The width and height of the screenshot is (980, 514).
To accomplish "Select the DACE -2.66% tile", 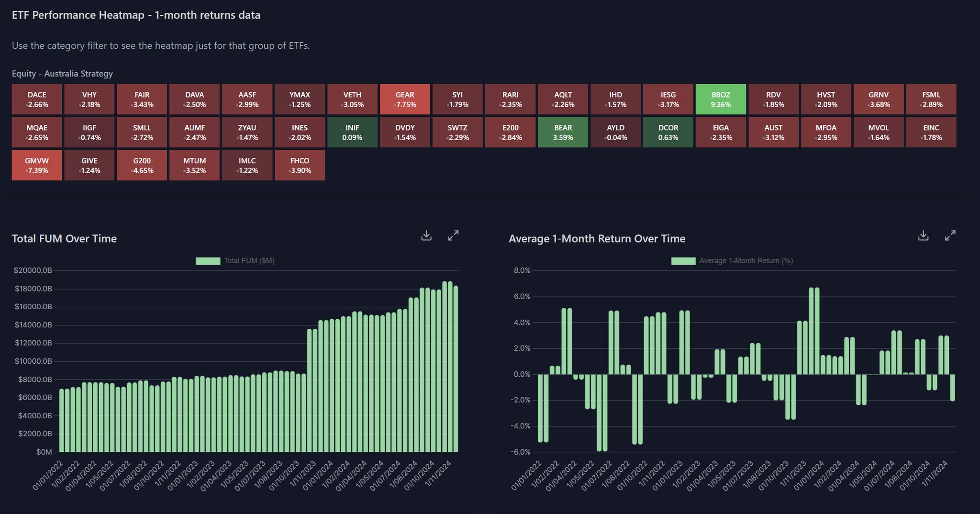I will click(x=37, y=99).
